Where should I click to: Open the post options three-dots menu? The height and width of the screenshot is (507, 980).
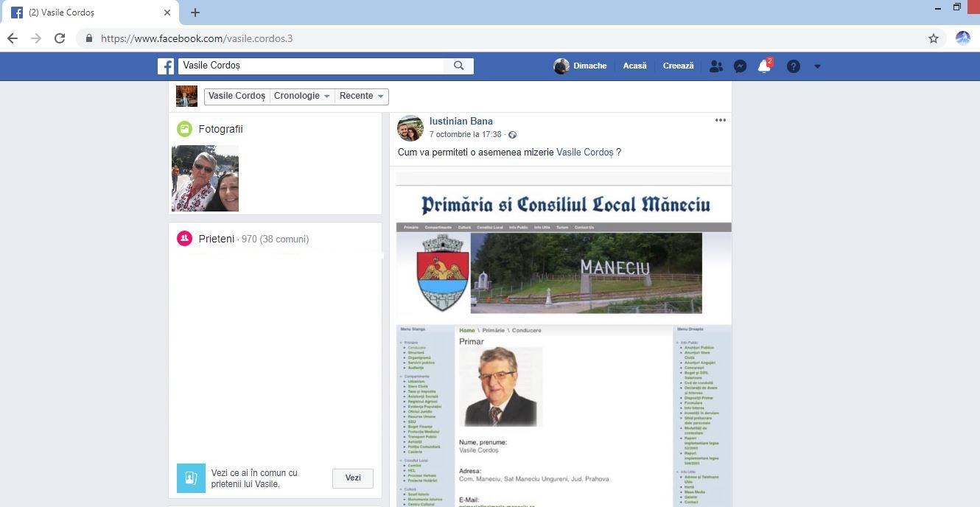tap(720, 120)
